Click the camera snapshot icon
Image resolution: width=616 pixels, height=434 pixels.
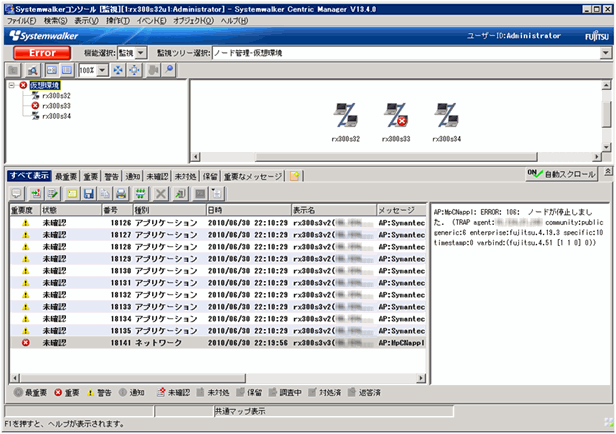153,70
